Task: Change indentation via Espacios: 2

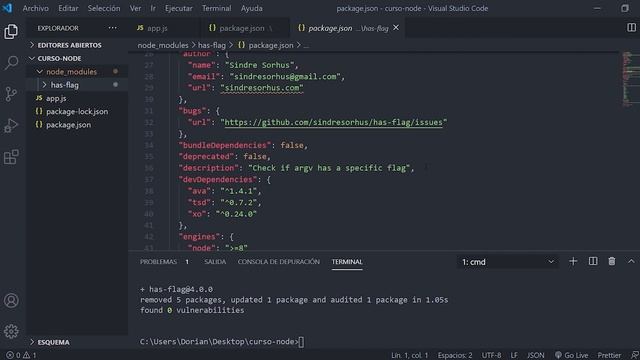Action: 455,355
